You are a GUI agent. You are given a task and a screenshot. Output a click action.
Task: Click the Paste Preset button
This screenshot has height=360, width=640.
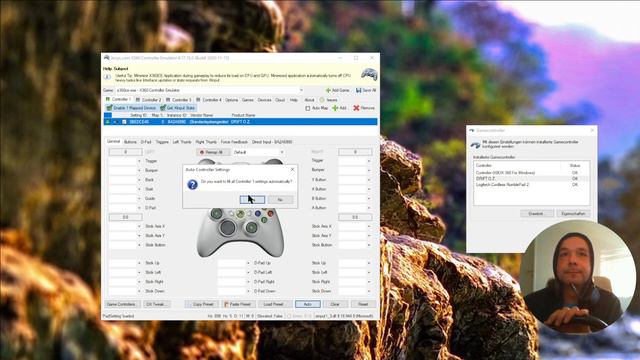238,304
